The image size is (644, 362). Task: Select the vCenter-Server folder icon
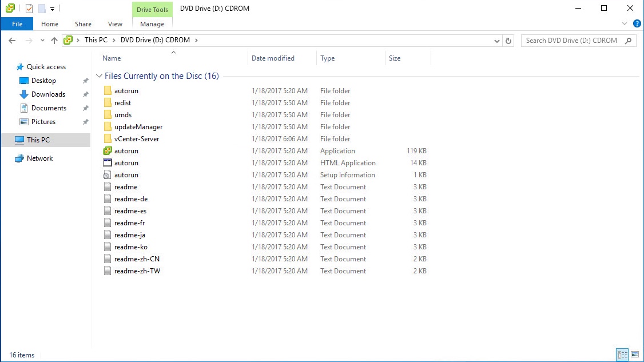pyautogui.click(x=107, y=139)
